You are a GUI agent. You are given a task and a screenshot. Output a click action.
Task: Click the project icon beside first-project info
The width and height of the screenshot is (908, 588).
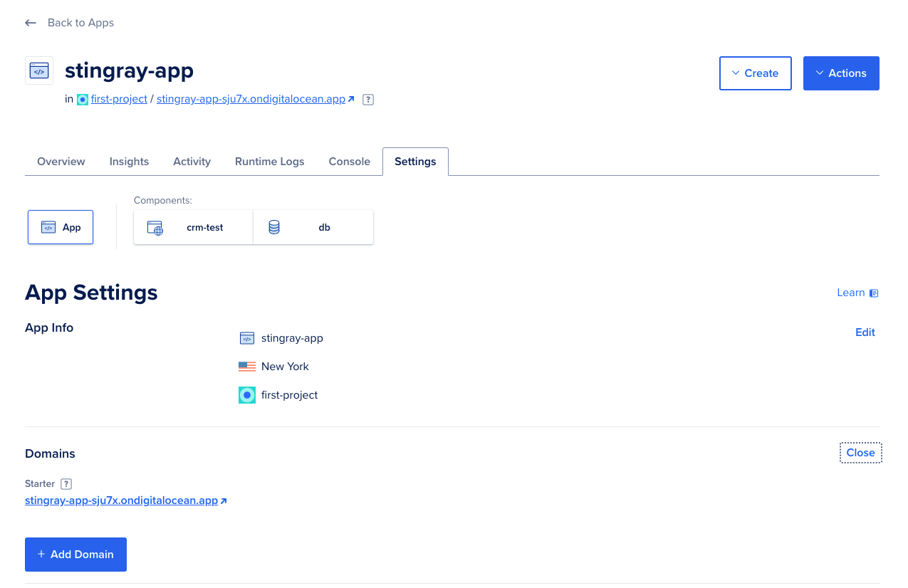(247, 395)
